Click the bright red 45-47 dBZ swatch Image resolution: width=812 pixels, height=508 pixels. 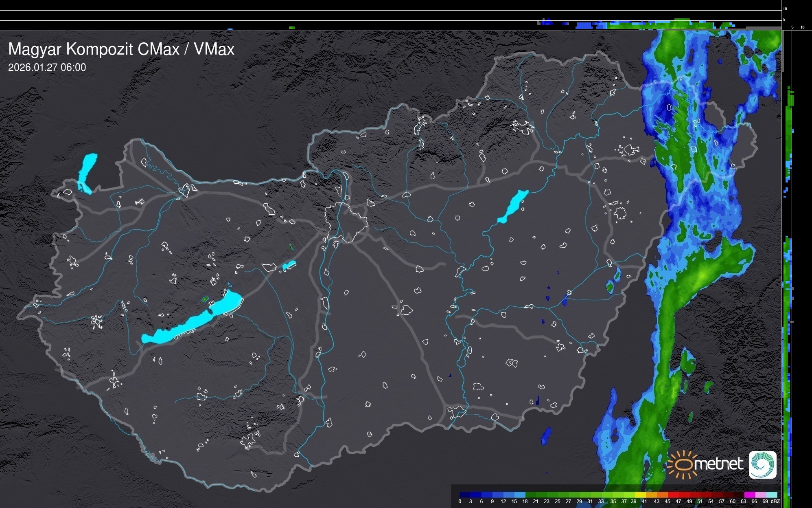673,495
